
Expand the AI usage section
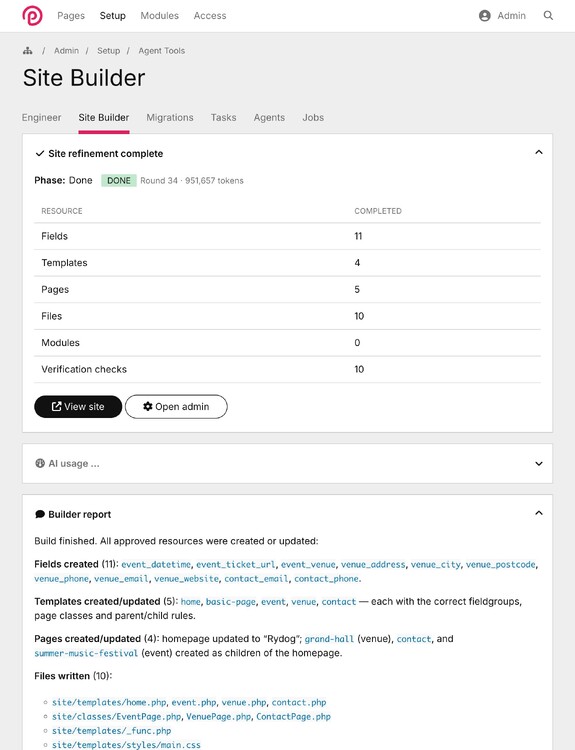pyautogui.click(x=539, y=463)
